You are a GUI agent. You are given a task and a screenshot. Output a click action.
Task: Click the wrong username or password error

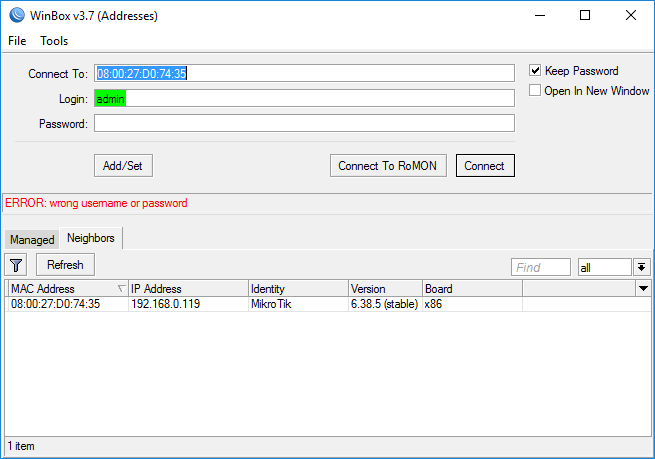[x=96, y=203]
